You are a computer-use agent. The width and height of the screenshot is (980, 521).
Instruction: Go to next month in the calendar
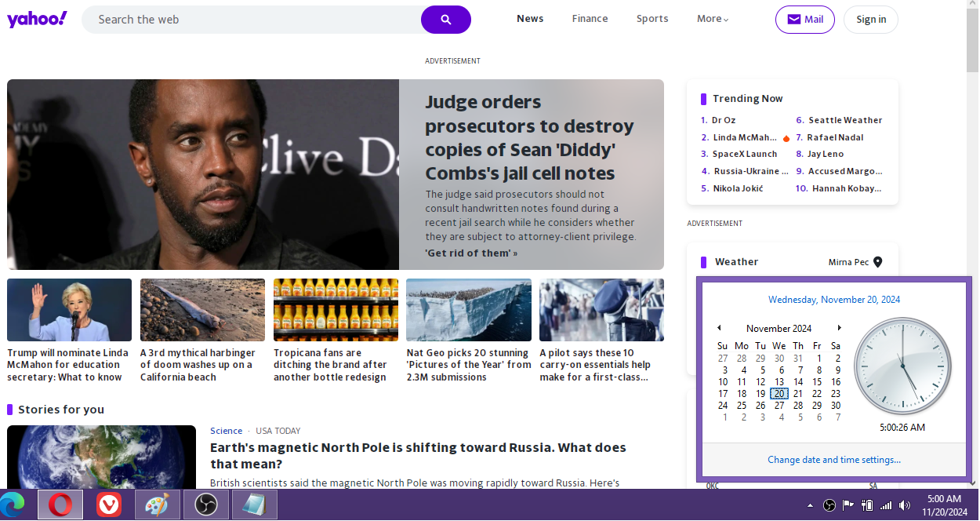[839, 328]
